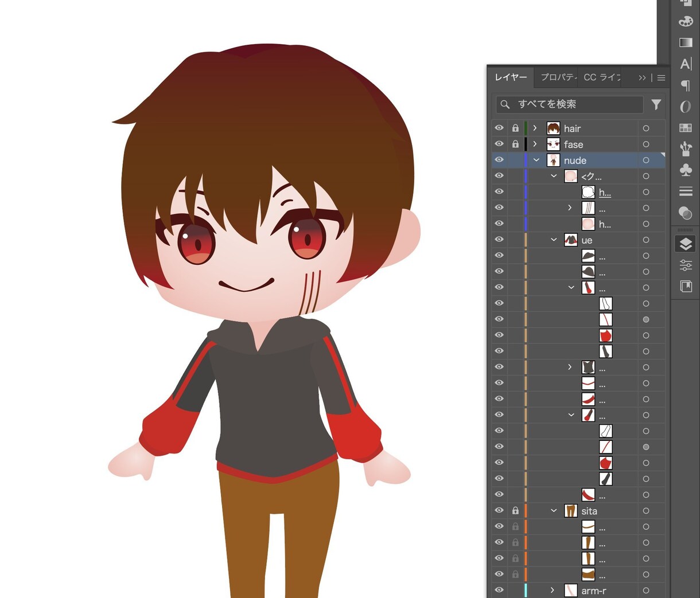Open the Gradient panel icon
The image size is (700, 598).
coord(686,42)
